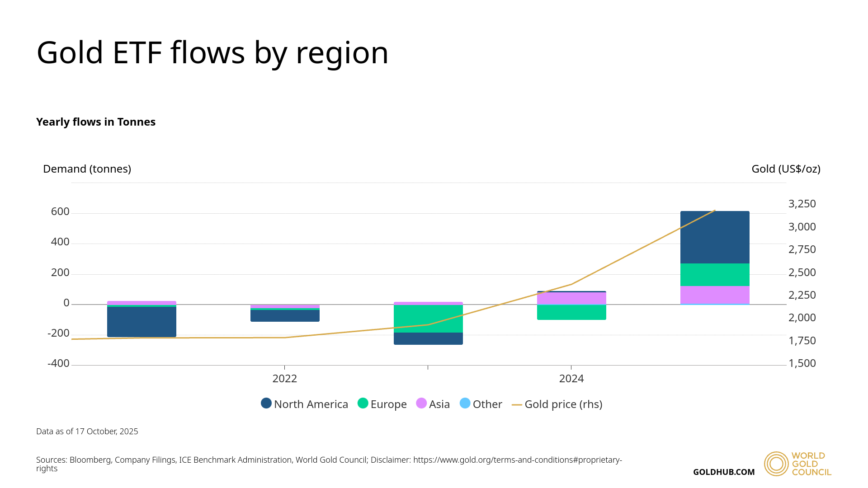This screenshot has width=868, height=488.
Task: Click the Gold price line legend symbol
Action: [517, 404]
